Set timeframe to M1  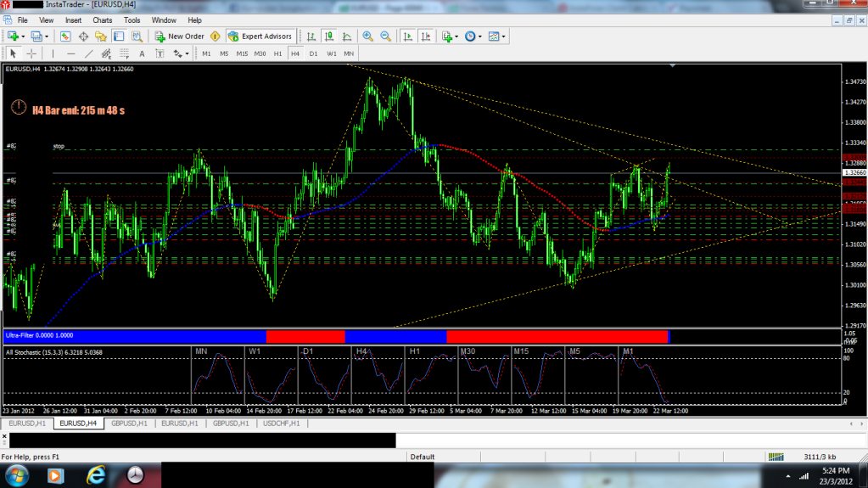[206, 53]
